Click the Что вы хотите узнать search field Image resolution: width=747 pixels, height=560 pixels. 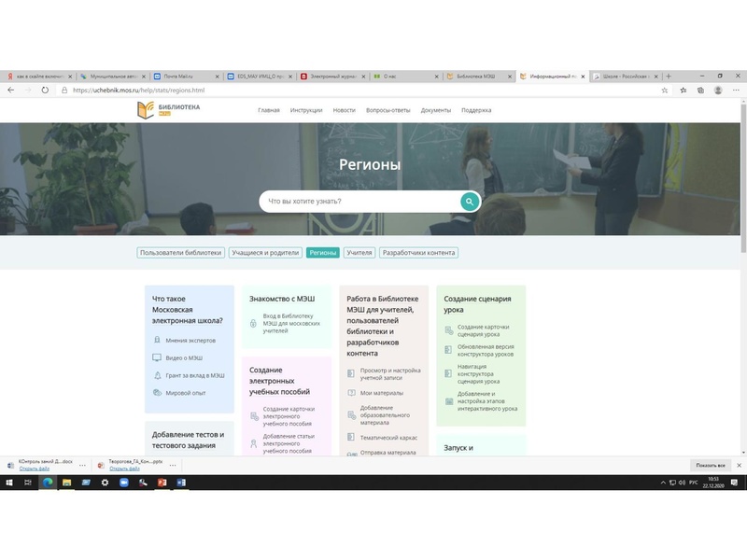coord(359,202)
